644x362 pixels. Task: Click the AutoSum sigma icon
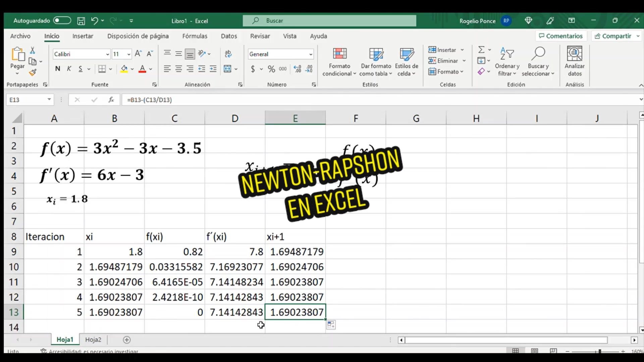(x=481, y=50)
